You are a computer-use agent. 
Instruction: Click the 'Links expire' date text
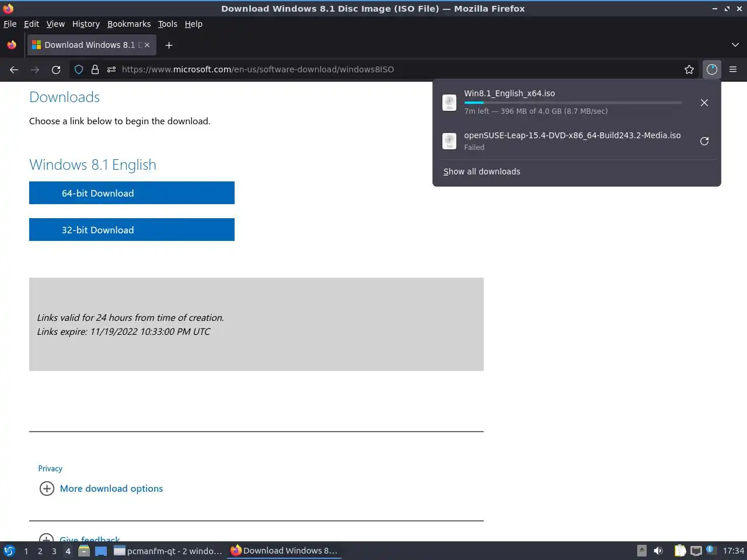pos(124,331)
